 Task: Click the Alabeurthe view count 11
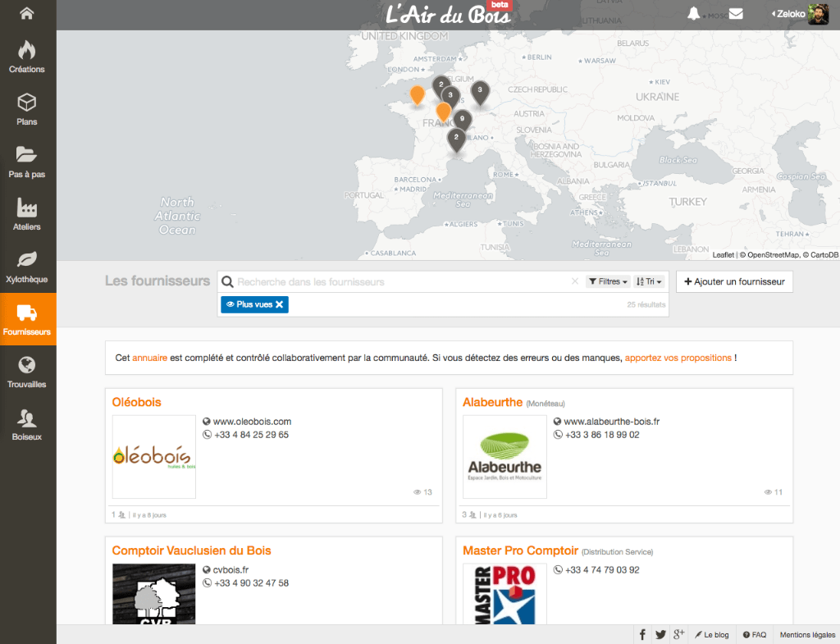click(x=774, y=492)
